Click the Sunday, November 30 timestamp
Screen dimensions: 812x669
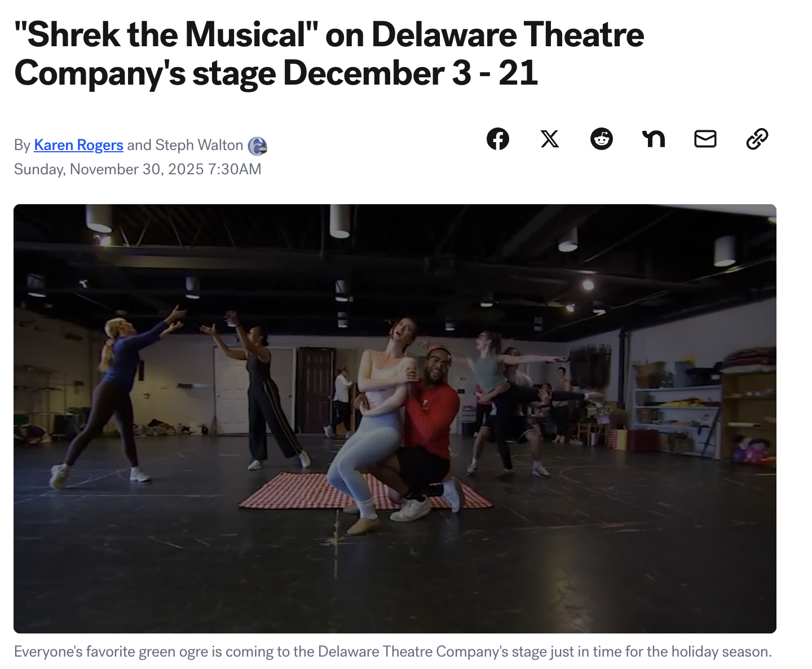[x=138, y=169]
